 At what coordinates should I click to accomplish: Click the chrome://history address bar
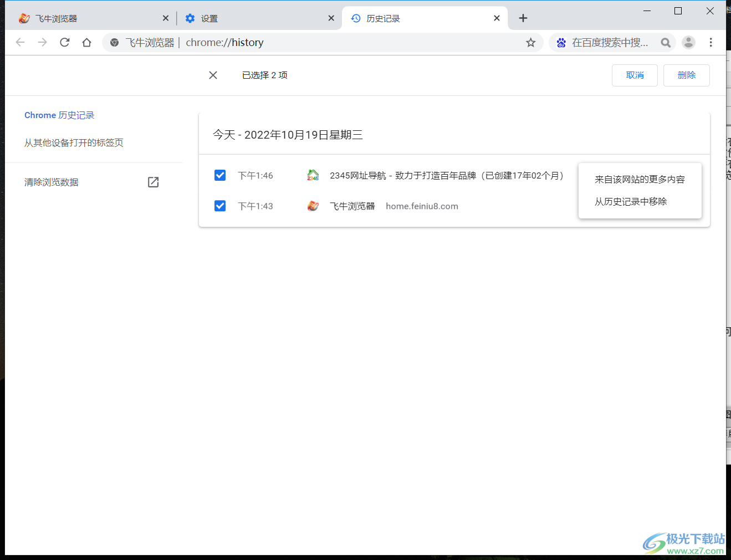click(321, 43)
